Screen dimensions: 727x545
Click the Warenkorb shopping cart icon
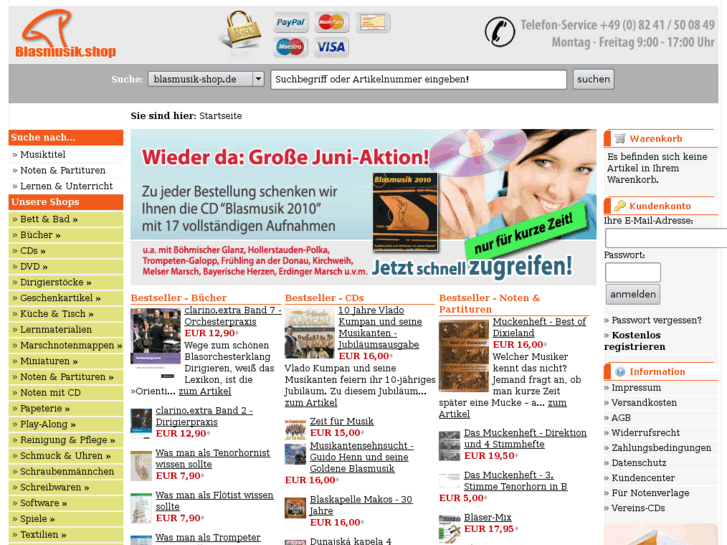pos(619,138)
